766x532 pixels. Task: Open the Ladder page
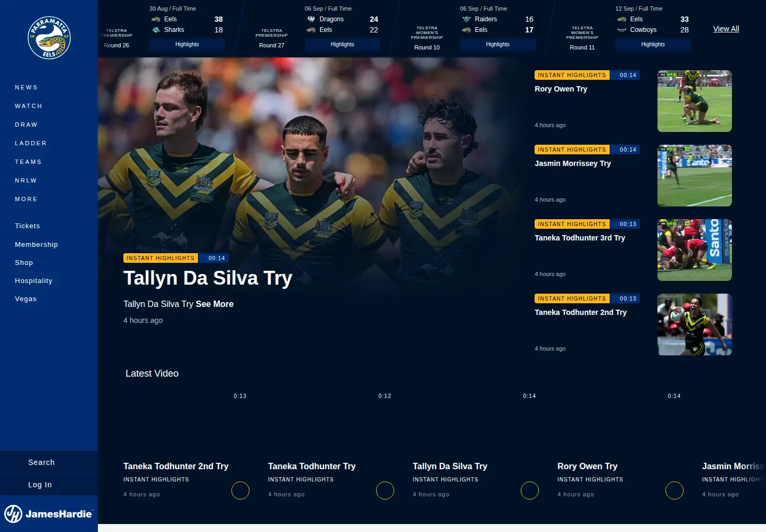[31, 143]
